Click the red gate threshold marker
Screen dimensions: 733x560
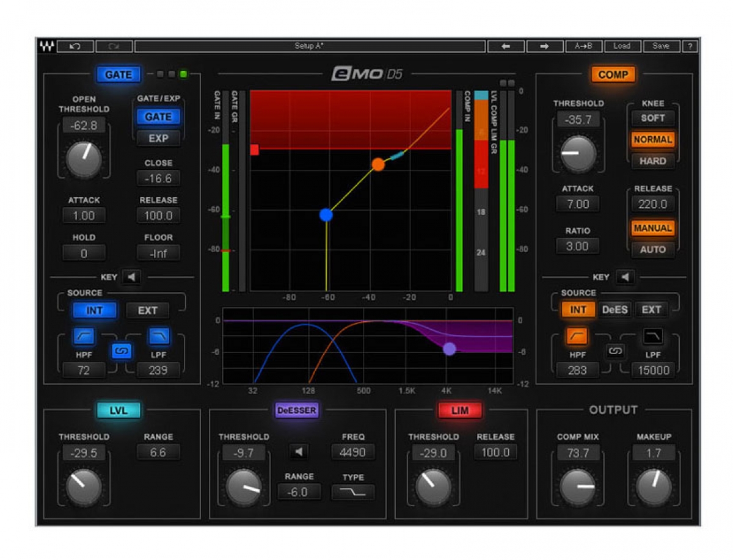255,150
